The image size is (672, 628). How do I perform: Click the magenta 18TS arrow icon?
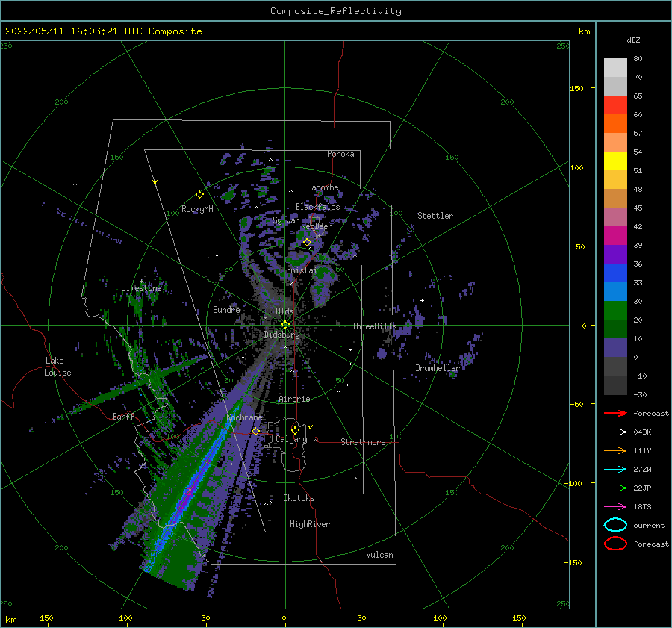(615, 507)
